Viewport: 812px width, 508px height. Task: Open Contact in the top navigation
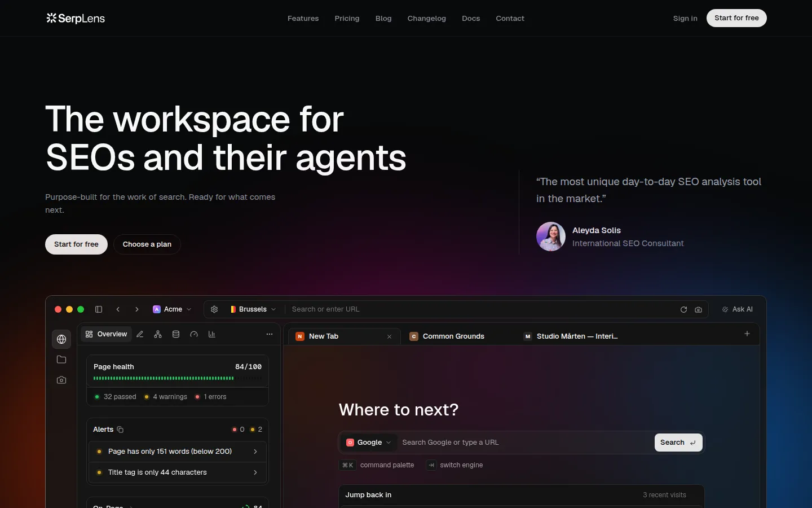coord(510,18)
